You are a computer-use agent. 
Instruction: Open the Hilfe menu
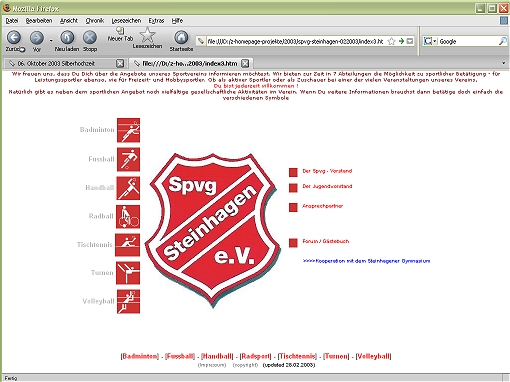pyautogui.click(x=177, y=21)
